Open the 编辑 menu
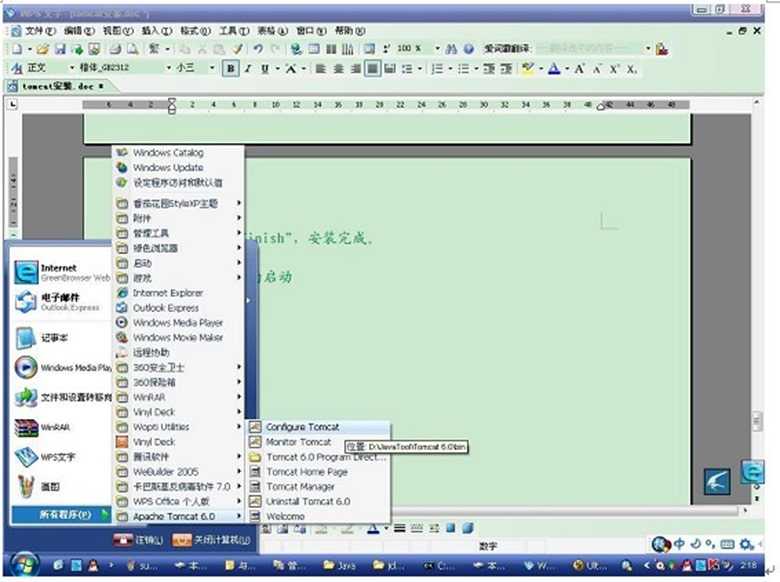 coord(79,31)
